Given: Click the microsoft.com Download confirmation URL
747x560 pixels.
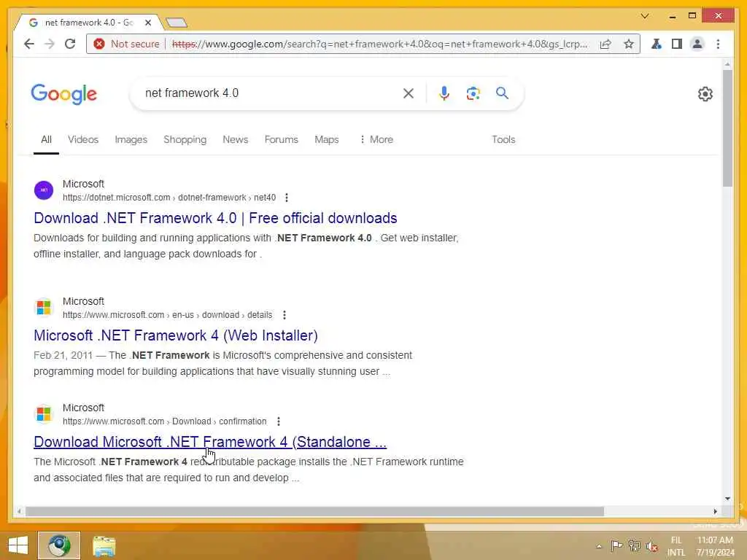Looking at the screenshot, I should coord(164,421).
